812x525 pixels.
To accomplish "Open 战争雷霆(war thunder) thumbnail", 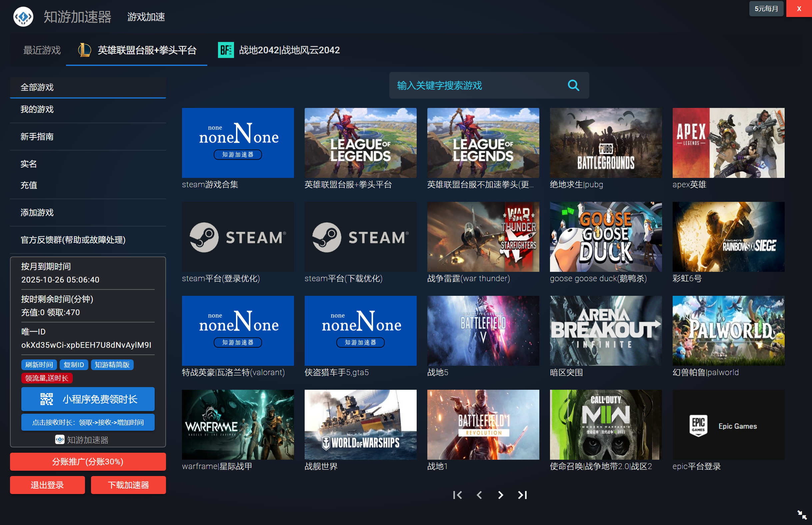I will (483, 237).
